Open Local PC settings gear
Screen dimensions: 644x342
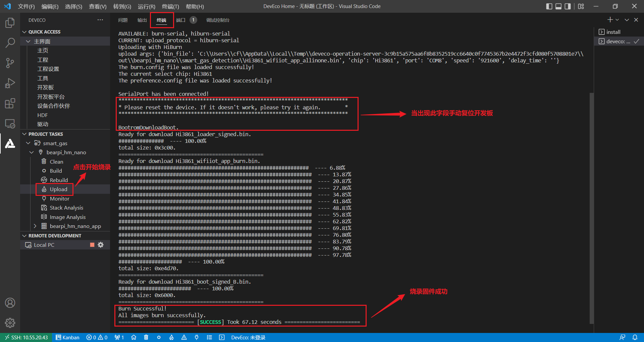click(x=101, y=245)
